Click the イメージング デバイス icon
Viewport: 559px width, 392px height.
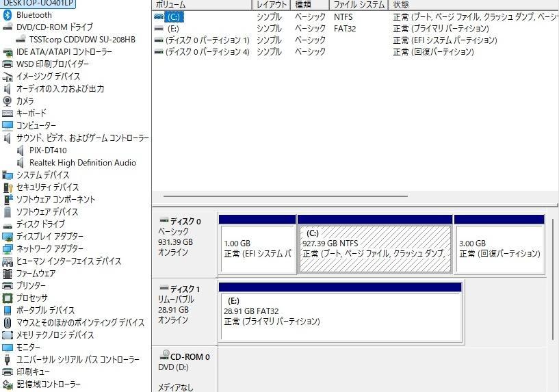(x=7, y=77)
